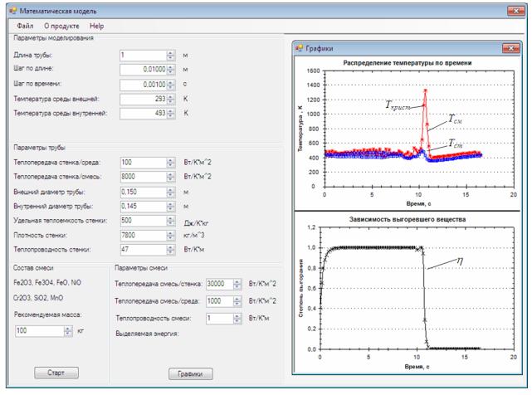Adjust Внешний диаметр трубы spinner
This screenshot has width=532, height=395.
170,192
